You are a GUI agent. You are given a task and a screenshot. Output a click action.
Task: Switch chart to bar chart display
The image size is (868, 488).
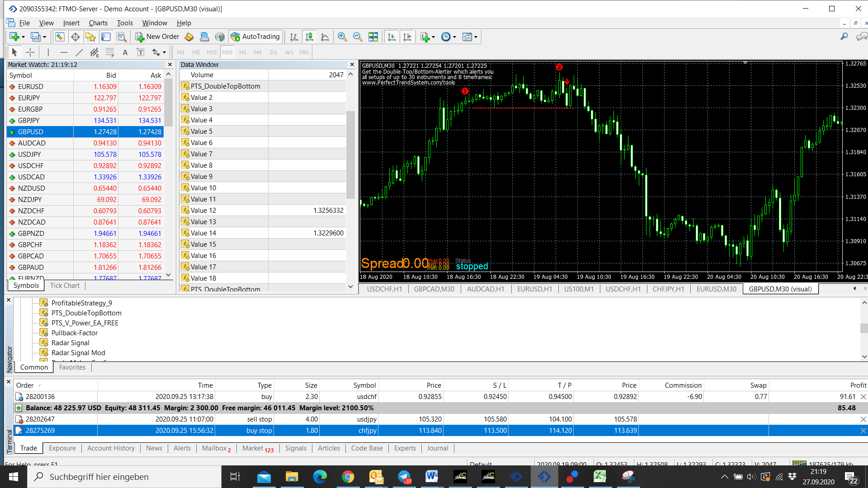[294, 37]
